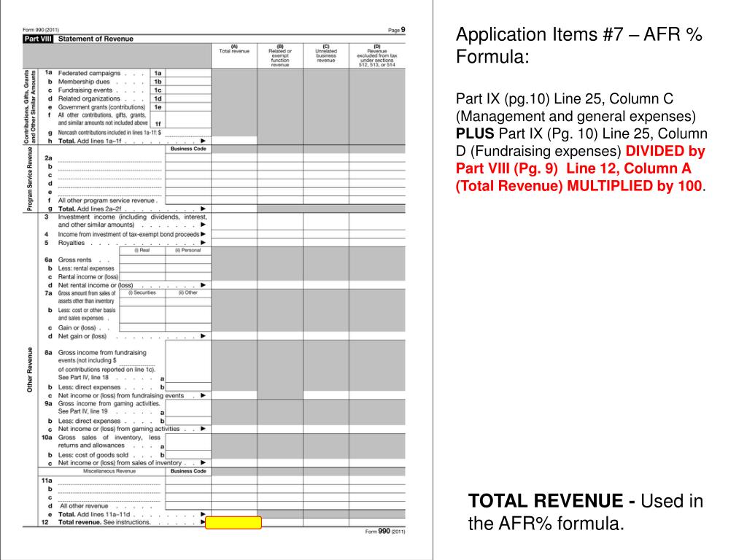Screen dimensions: 747x560
Task: Click the "Gross income from fundraising" line 8a label
Action: click(102, 353)
